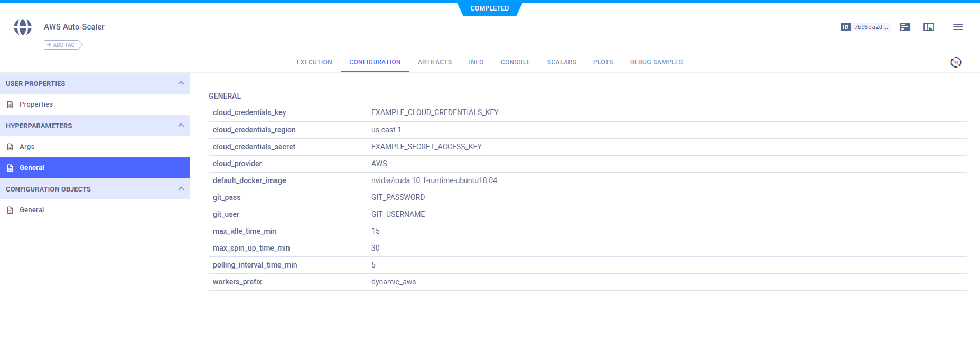The image size is (980, 362).
Task: Click the default_docker_image value row
Action: click(434, 180)
